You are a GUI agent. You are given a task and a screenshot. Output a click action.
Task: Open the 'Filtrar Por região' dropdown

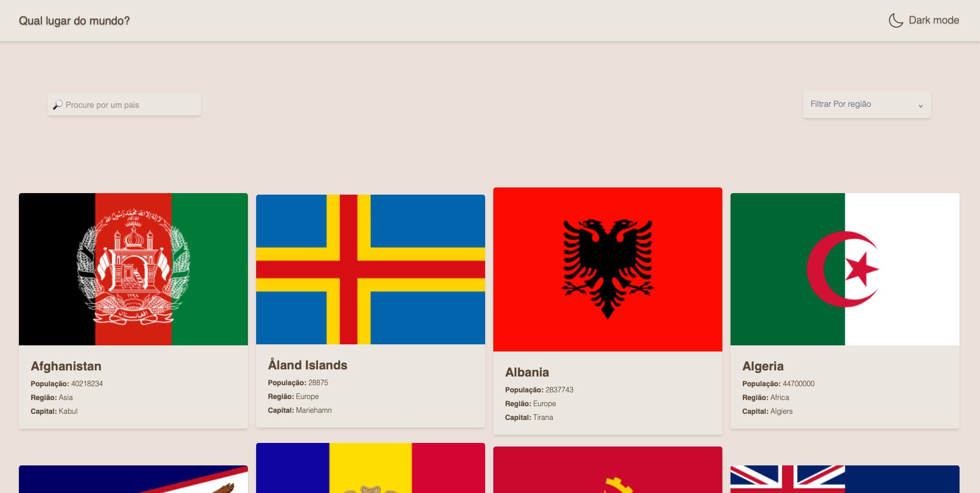[x=867, y=104]
